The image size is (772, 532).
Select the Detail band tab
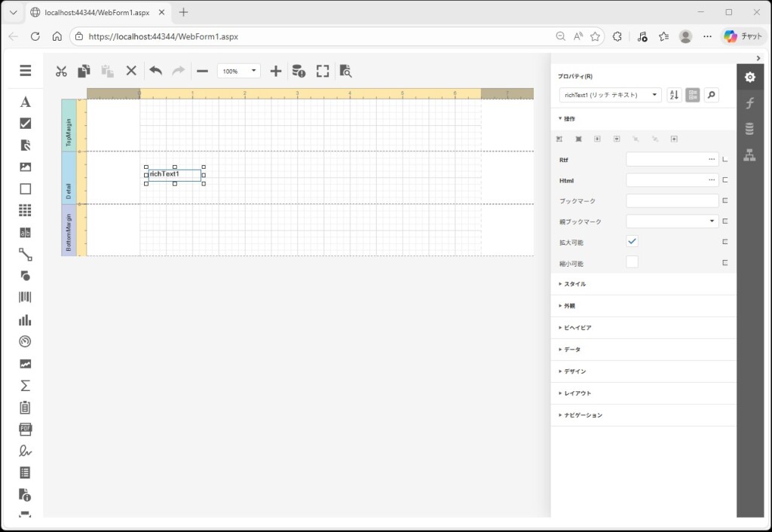pyautogui.click(x=69, y=178)
